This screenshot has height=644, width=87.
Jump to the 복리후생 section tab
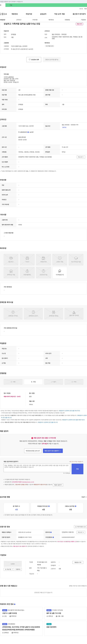click(x=51, y=20)
